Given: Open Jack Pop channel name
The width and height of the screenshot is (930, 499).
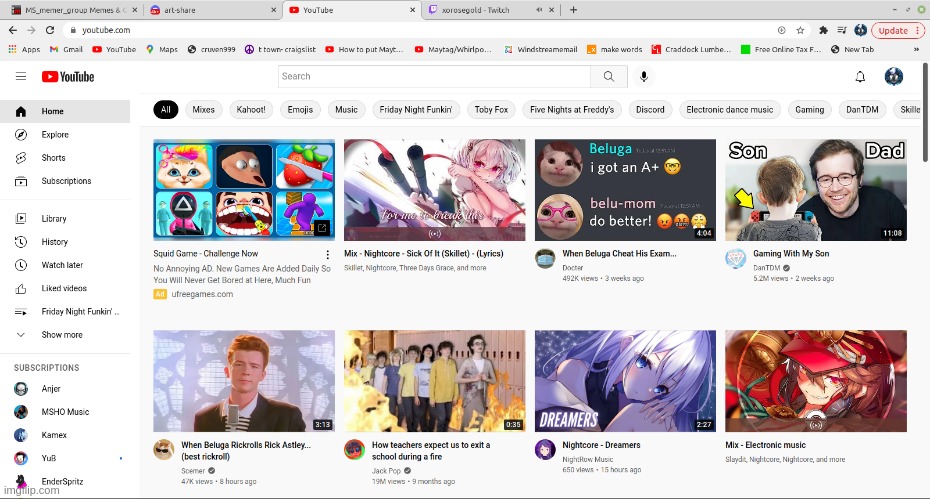Looking at the screenshot, I should click(x=386, y=471).
